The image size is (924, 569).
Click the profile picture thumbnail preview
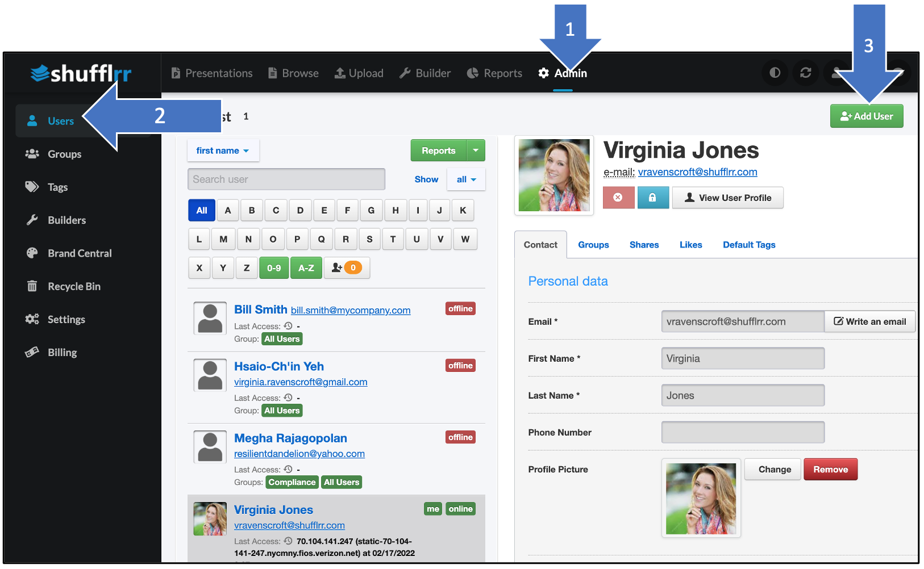(x=701, y=498)
